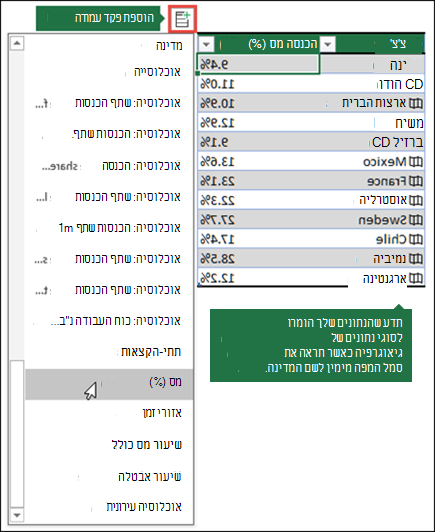This screenshot has width=435, height=532.
Task: Click the field list scroll up arrow
Action: click(x=17, y=43)
